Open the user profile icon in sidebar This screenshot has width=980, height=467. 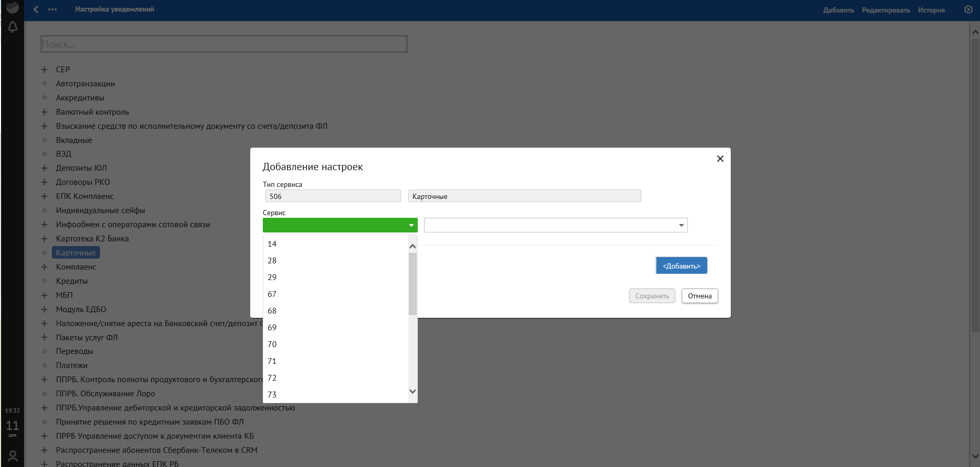[x=13, y=456]
